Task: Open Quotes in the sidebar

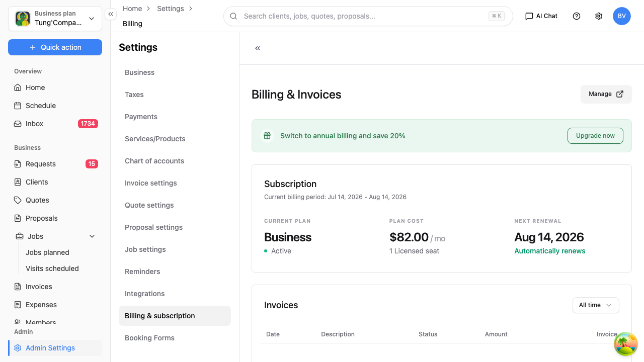Action: [55, 200]
